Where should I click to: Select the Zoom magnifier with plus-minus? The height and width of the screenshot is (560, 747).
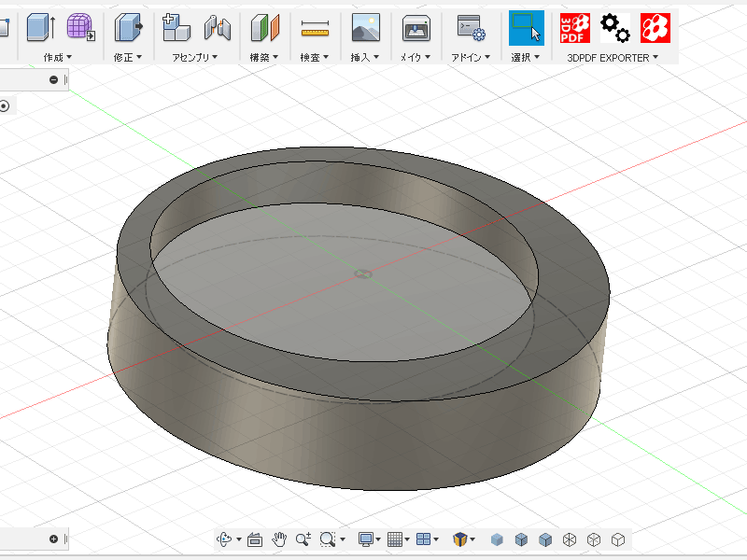(303, 539)
